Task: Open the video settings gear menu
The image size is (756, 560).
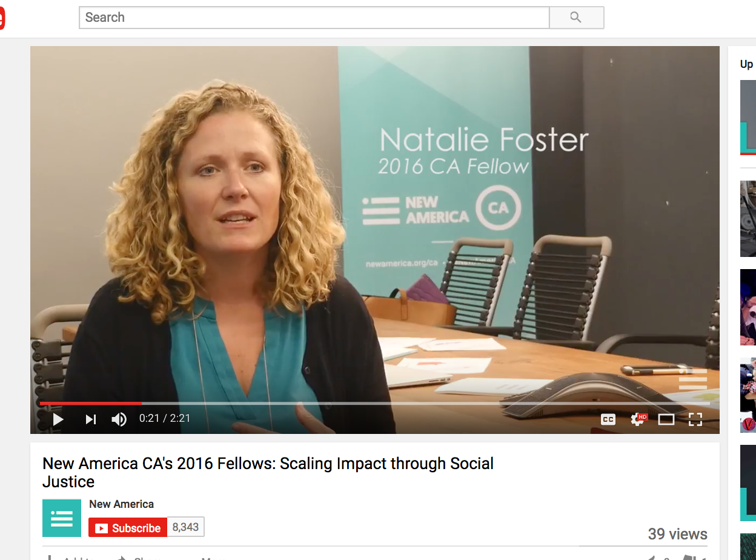Action: (638, 419)
